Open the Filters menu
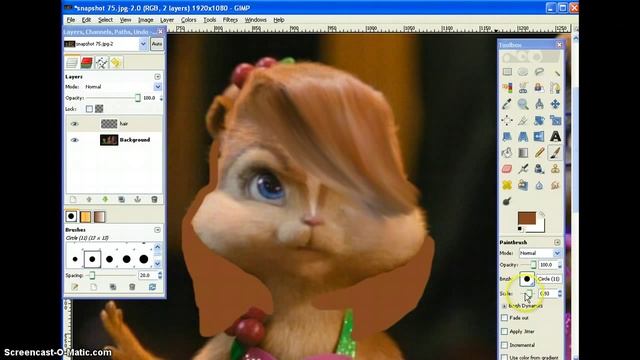Viewport: 640px width, 360px height. 230,20
